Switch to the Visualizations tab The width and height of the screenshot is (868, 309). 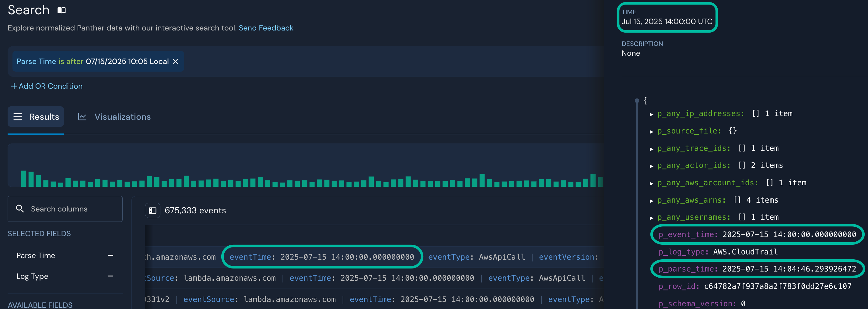coord(122,117)
